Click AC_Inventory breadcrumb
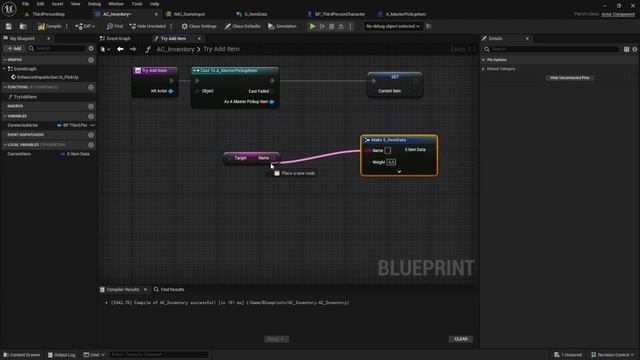The height and width of the screenshot is (360, 640). click(x=175, y=49)
